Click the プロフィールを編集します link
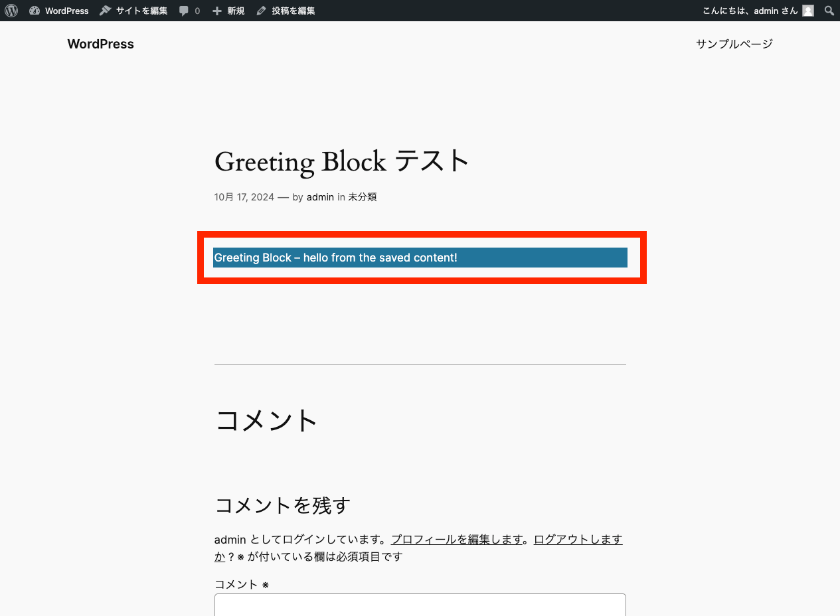 [457, 539]
